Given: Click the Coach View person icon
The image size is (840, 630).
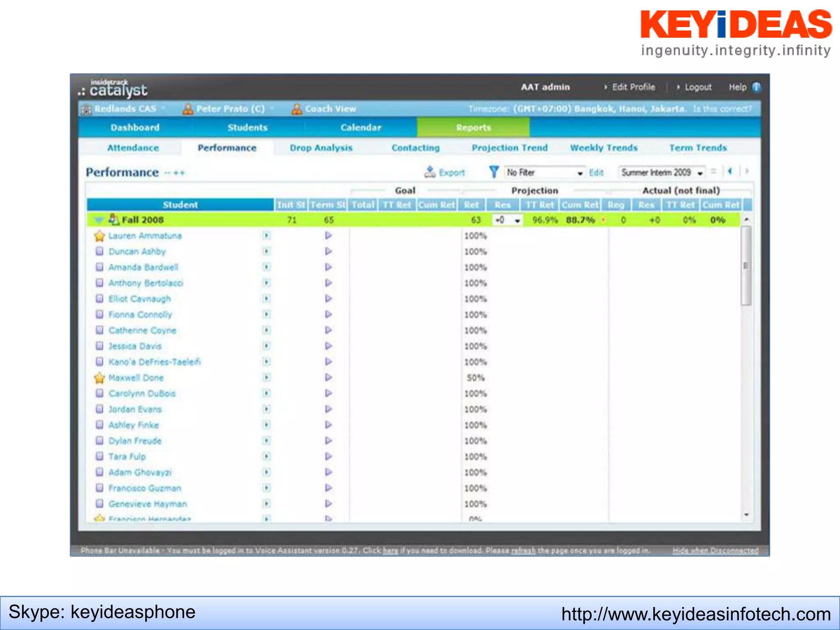Looking at the screenshot, I should point(297,109).
